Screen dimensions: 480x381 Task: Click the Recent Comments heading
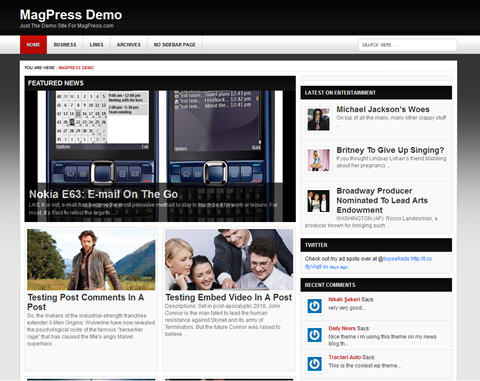(x=330, y=285)
